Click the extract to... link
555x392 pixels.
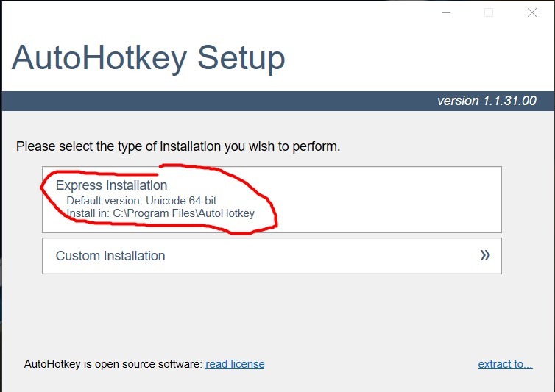point(505,364)
